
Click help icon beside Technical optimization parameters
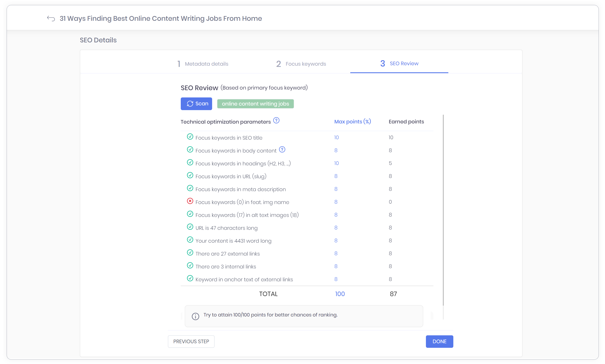(276, 121)
